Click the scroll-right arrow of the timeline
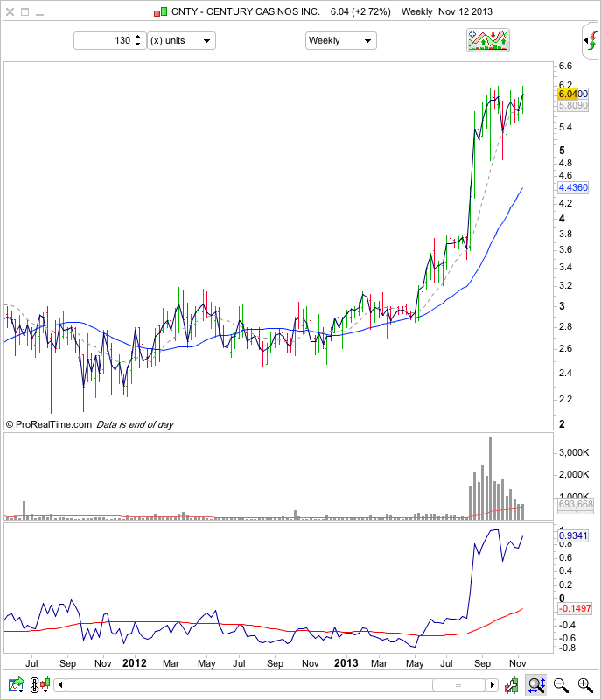601x700 pixels. [493, 684]
